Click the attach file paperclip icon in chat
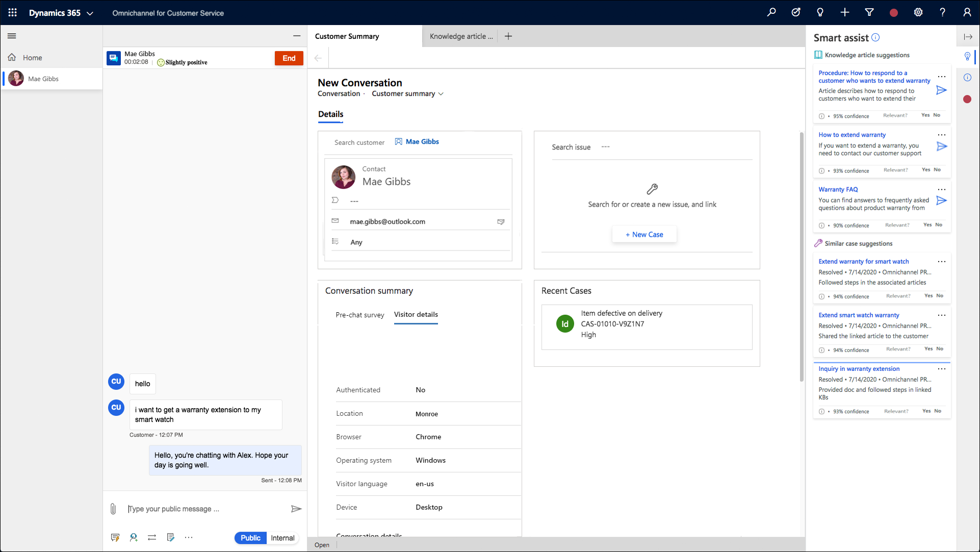Viewport: 980px width, 552px height. (x=113, y=508)
